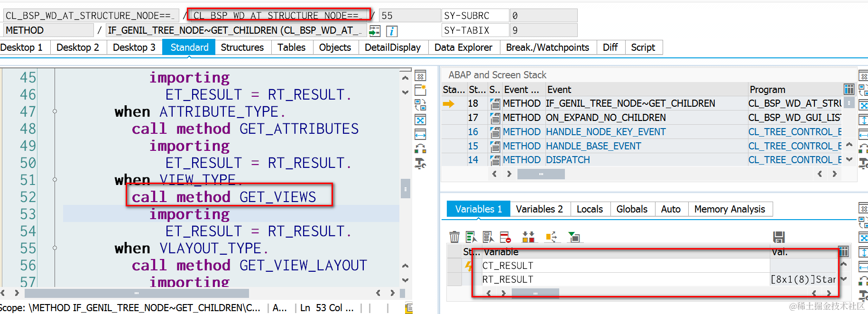Swap the source code tool
The width and height of the screenshot is (868, 314).
click(420, 105)
